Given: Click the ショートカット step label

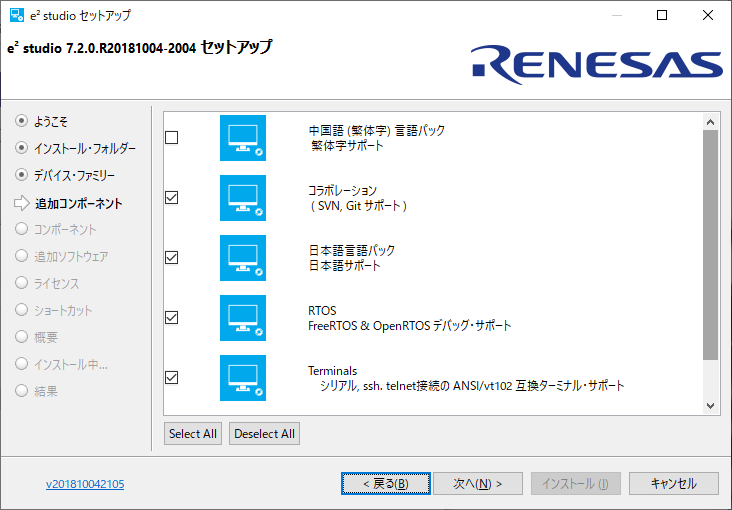Looking at the screenshot, I should click(63, 311).
